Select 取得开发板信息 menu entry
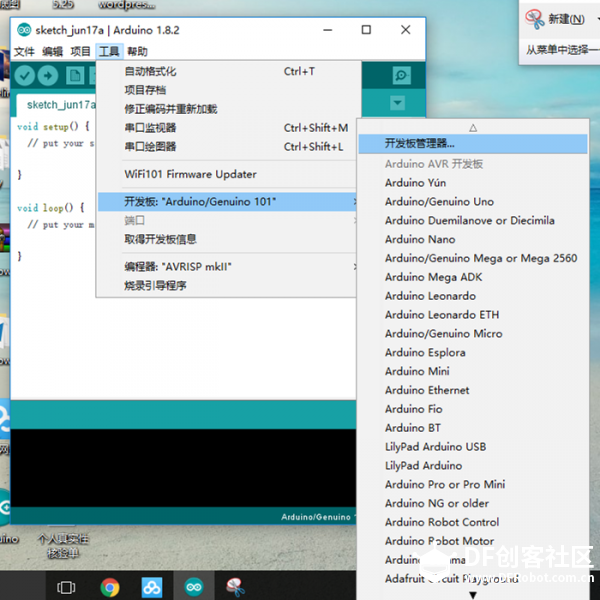600x600 pixels. (x=227, y=240)
